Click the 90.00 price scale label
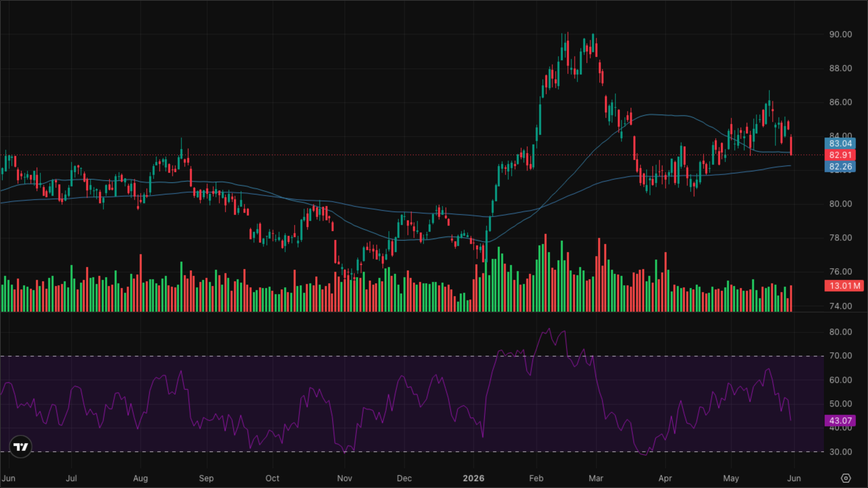This screenshot has width=868, height=488. [x=841, y=34]
